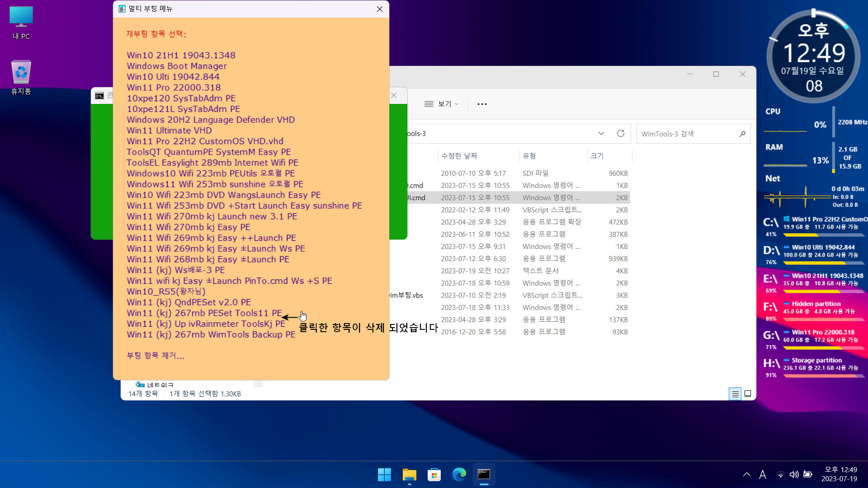This screenshot has width=868, height=488.
Task: Select Windows Boot Manager entry
Action: [x=176, y=66]
